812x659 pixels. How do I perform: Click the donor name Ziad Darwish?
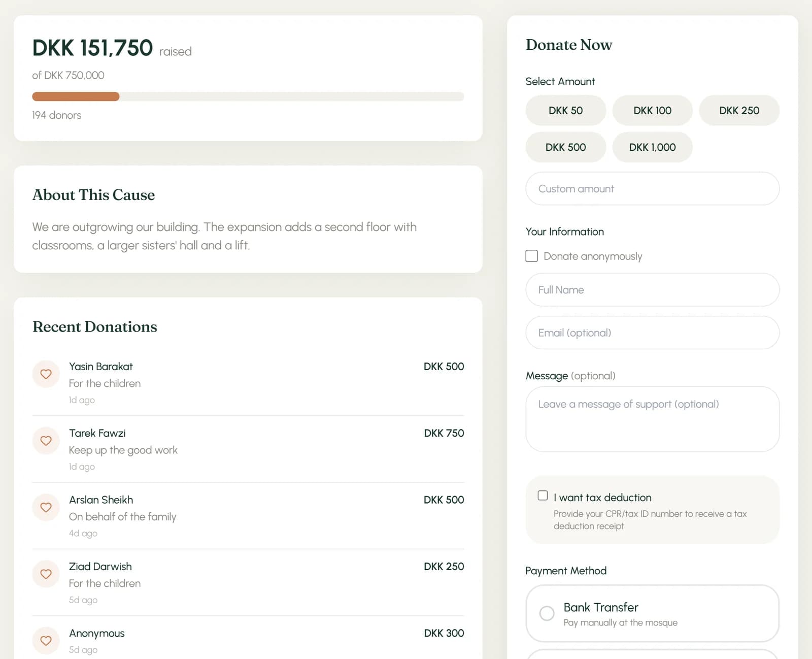(100, 566)
